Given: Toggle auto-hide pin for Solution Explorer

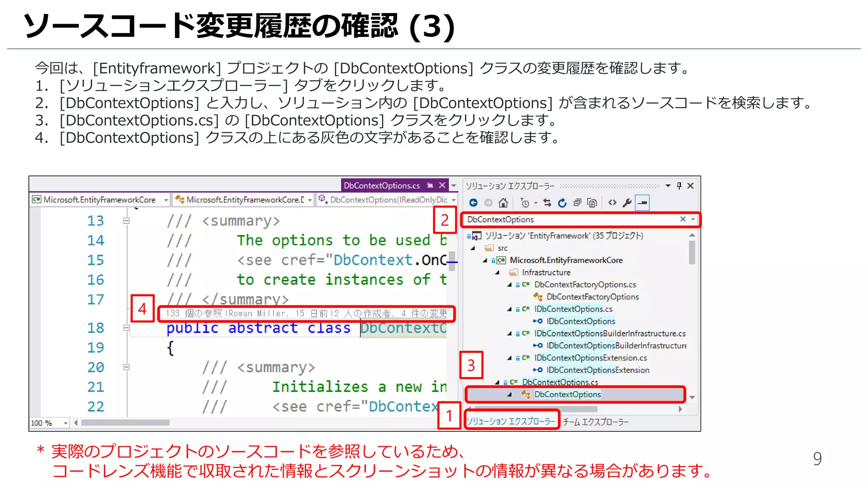Looking at the screenshot, I should coord(679,186).
